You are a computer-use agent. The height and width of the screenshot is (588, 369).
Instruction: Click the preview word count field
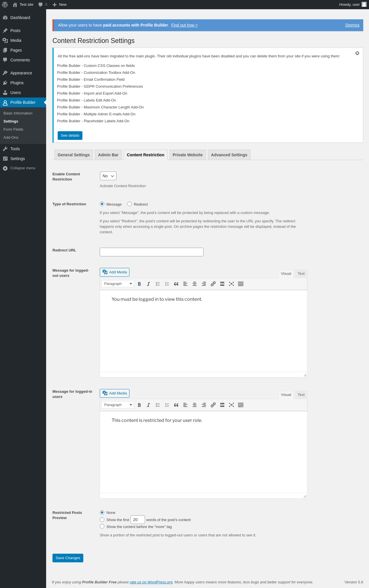tap(138, 520)
